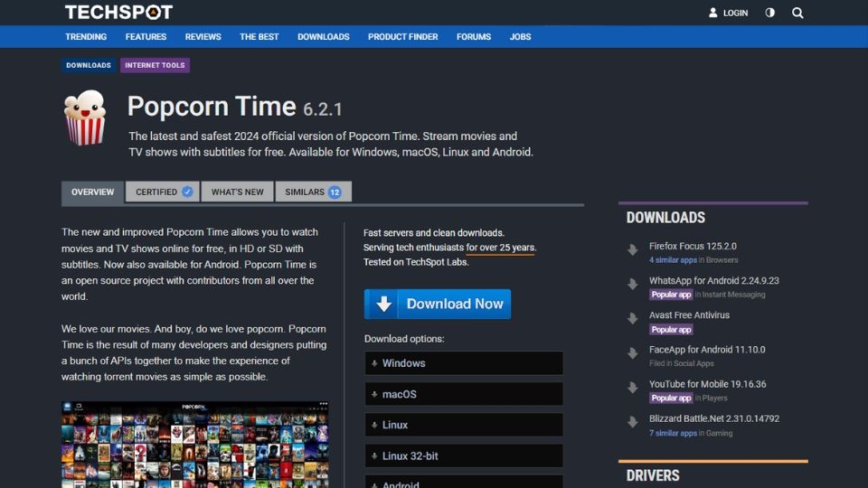
Task: Open the Jobs nav item
Action: click(x=521, y=36)
